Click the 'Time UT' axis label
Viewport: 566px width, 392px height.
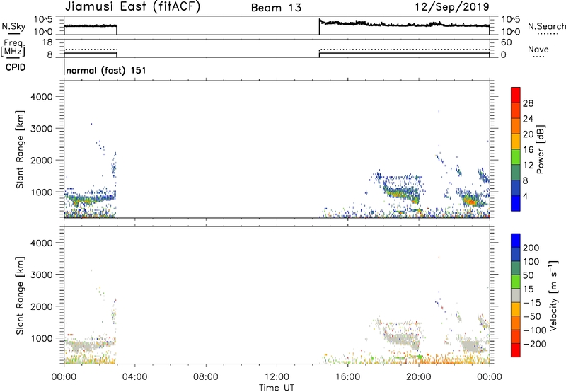(277, 388)
